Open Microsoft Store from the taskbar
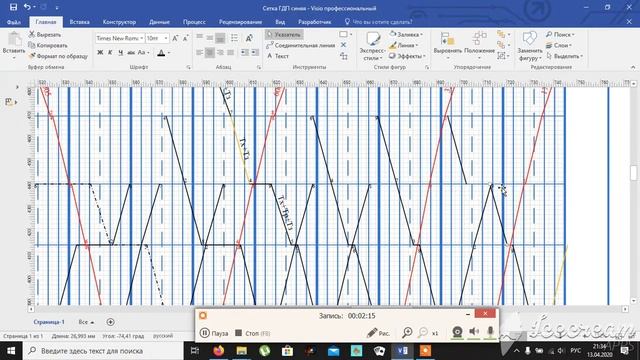 pyautogui.click(x=287, y=351)
